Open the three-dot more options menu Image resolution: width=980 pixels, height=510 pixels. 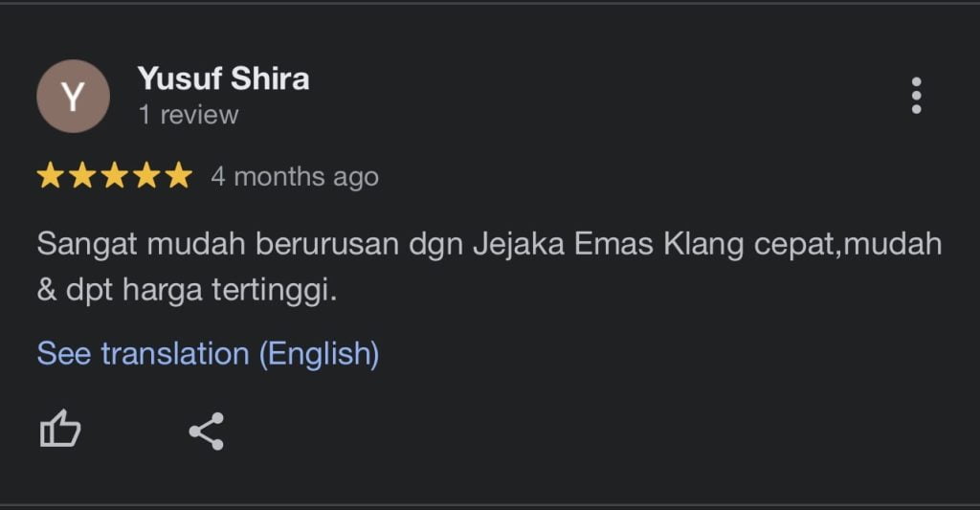pos(916,96)
